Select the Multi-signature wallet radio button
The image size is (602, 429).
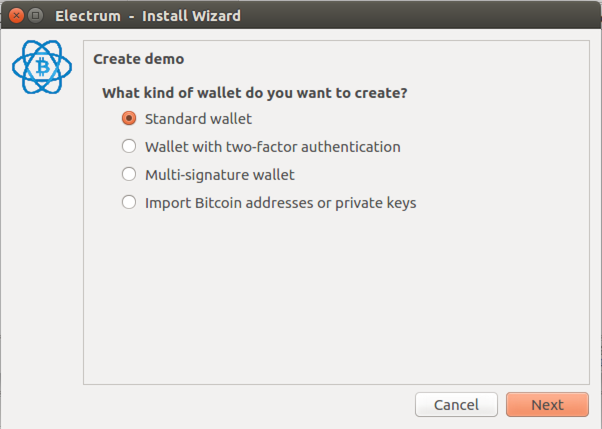129,174
